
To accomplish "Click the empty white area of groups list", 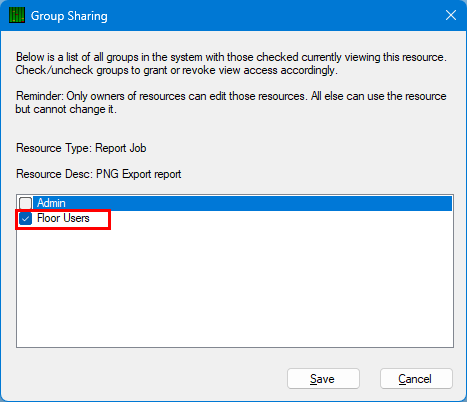I will (235, 287).
